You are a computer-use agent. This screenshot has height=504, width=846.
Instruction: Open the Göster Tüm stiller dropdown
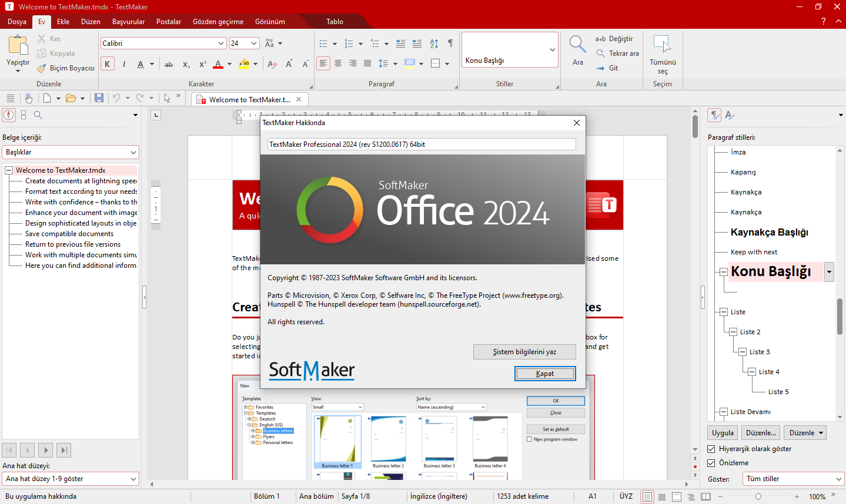[x=794, y=479]
